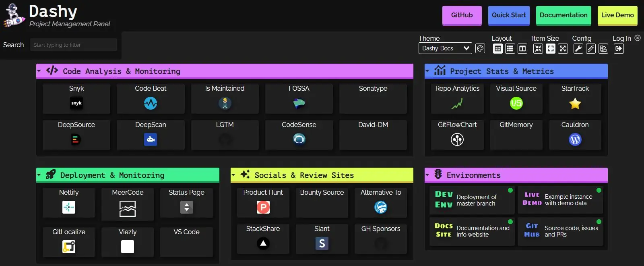Open the DeepSource icon
The height and width of the screenshot is (266, 644).
pyautogui.click(x=76, y=139)
